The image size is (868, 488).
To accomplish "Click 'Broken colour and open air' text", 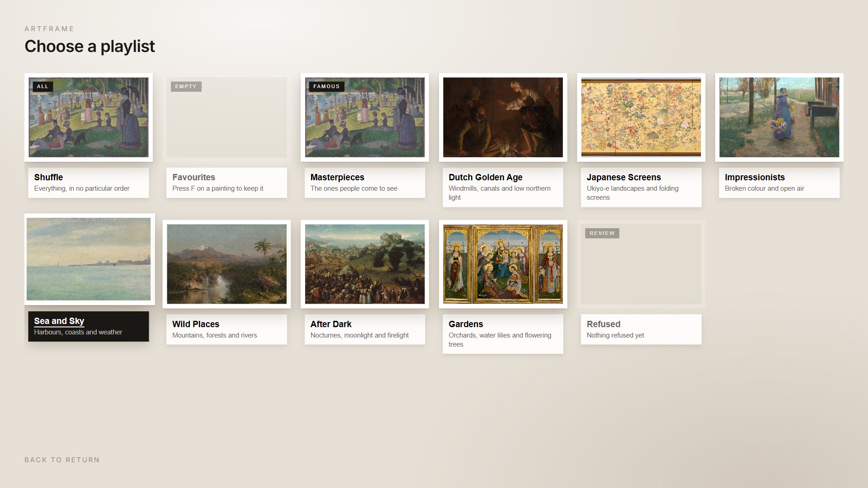I will [764, 188].
